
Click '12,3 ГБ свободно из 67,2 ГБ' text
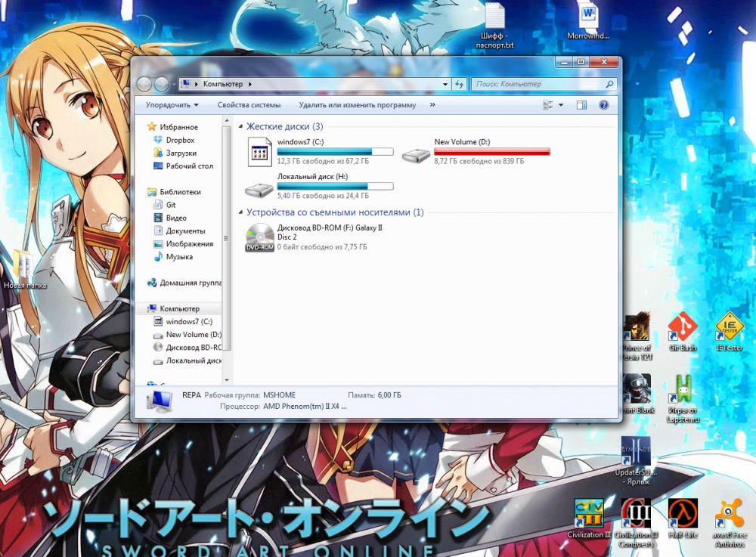click(323, 161)
